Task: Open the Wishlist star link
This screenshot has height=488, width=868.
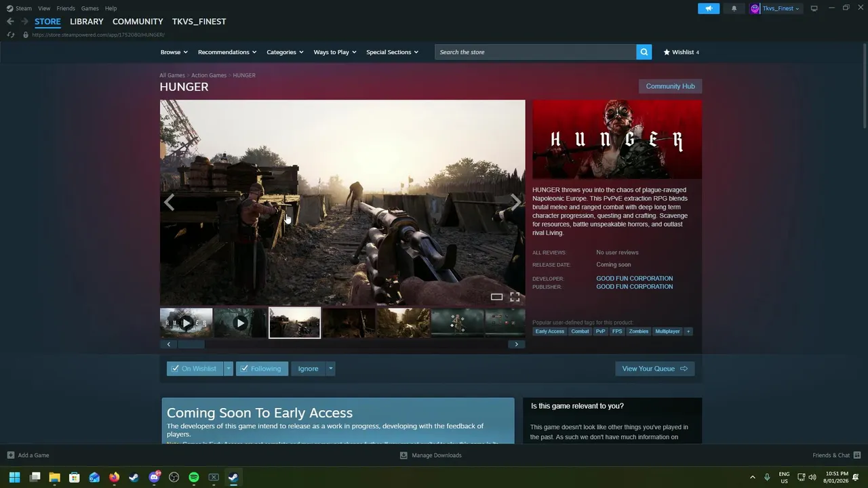Action: tap(681, 52)
